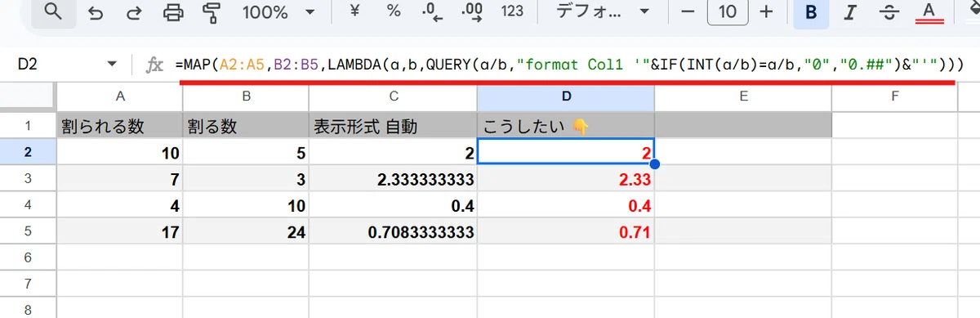Select row 3 header
The height and width of the screenshot is (318, 980).
pos(28,178)
